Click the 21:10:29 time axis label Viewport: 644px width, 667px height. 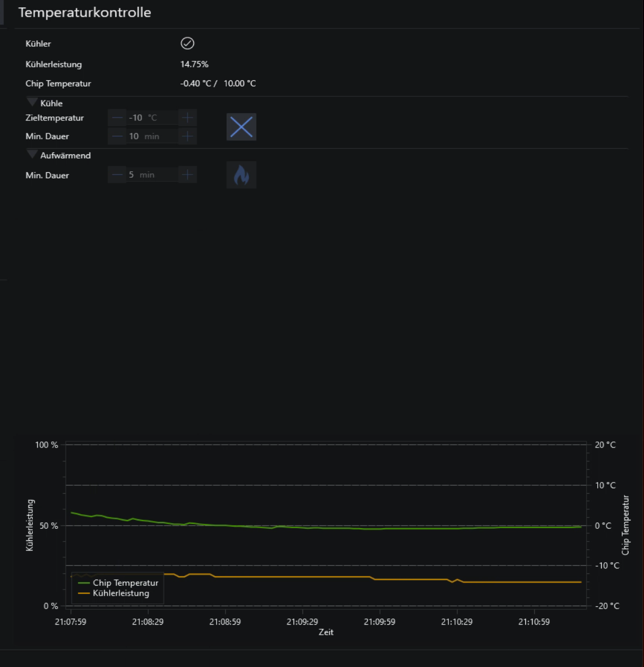click(457, 622)
